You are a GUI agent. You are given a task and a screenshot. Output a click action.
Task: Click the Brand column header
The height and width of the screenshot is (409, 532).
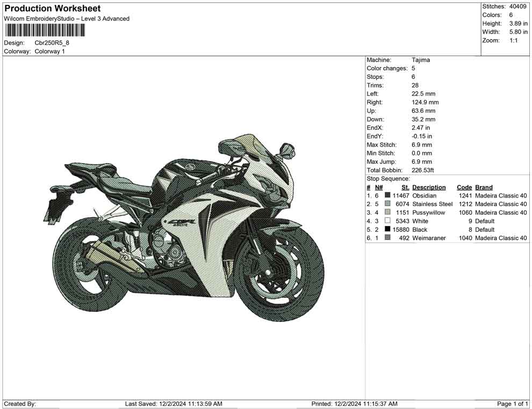click(x=484, y=187)
